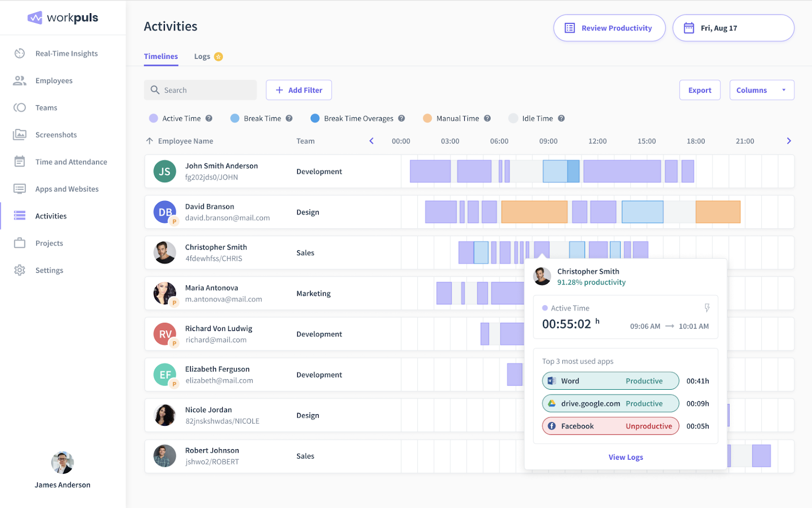Open the date picker showing Fri, Aug 17

point(732,28)
